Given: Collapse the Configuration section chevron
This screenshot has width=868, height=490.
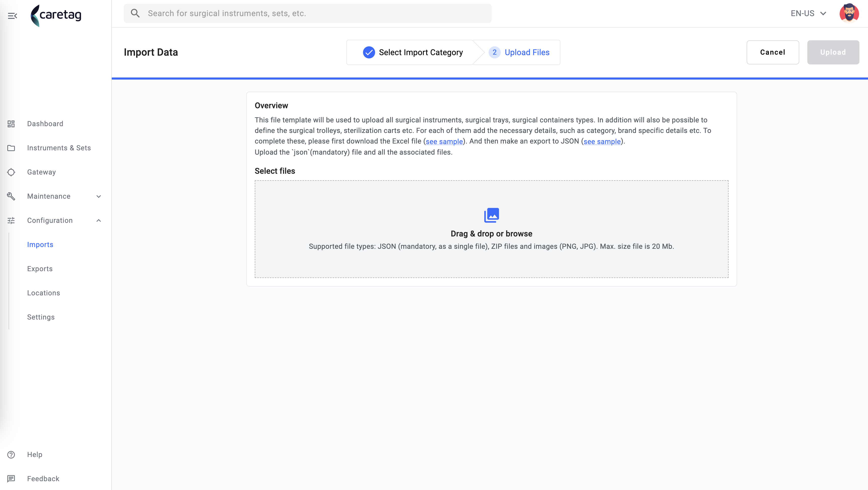Looking at the screenshot, I should click(x=99, y=220).
